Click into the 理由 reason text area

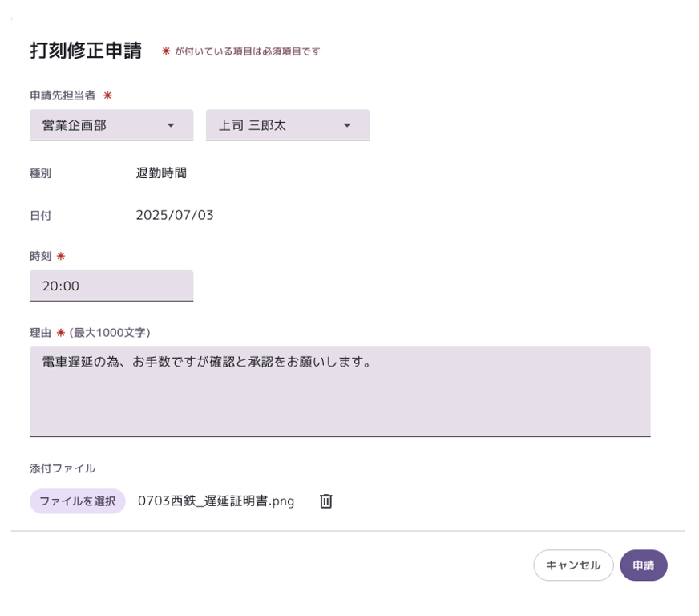tap(340, 391)
